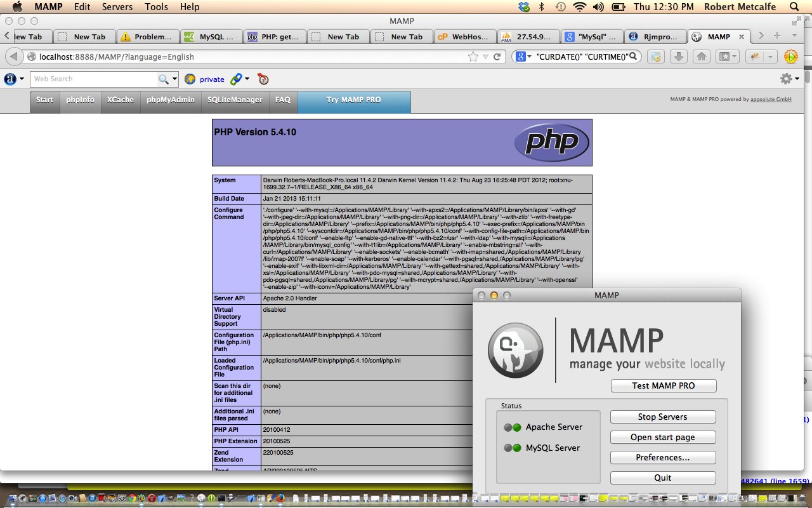Click the "MySQL Server" status label
Screen dimensions: 812x508
click(553, 448)
